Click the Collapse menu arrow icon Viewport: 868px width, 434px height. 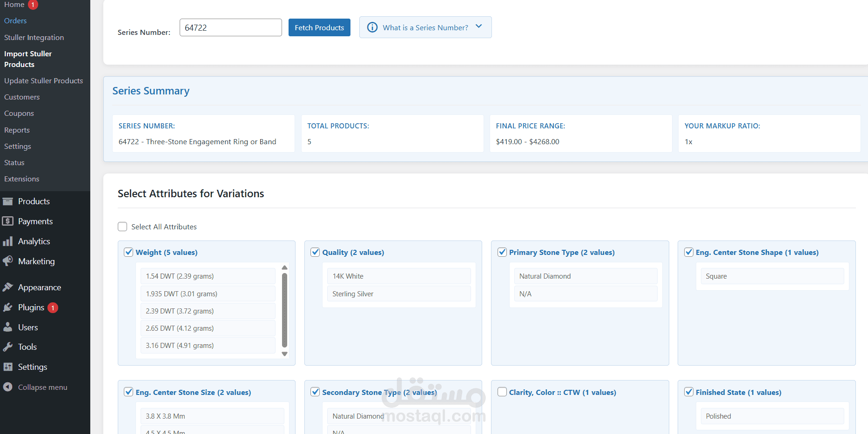tap(8, 387)
